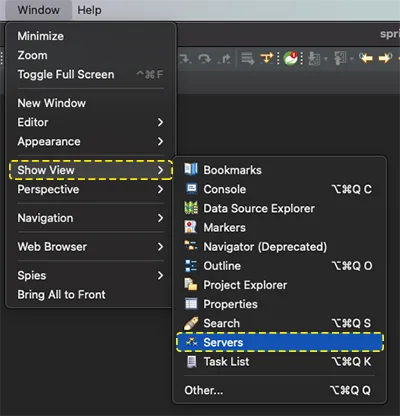The height and width of the screenshot is (416, 400).
Task: Expand the Navigation submenu
Action: pos(90,218)
